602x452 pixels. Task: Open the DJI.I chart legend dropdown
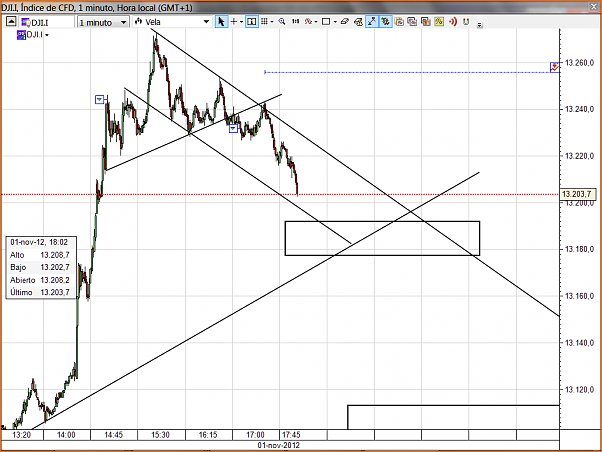[x=47, y=35]
